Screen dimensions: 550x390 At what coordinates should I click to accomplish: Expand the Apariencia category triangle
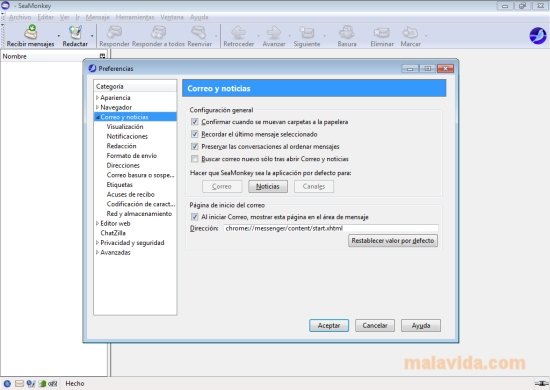(x=97, y=98)
